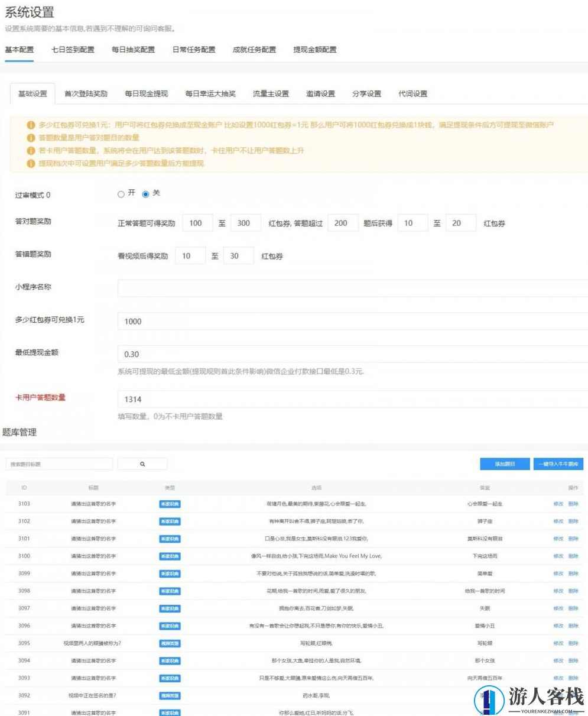The width and height of the screenshot is (588, 716).
Task: Click the blue '歌词答题' type badge on row 3103
Action: [170, 503]
